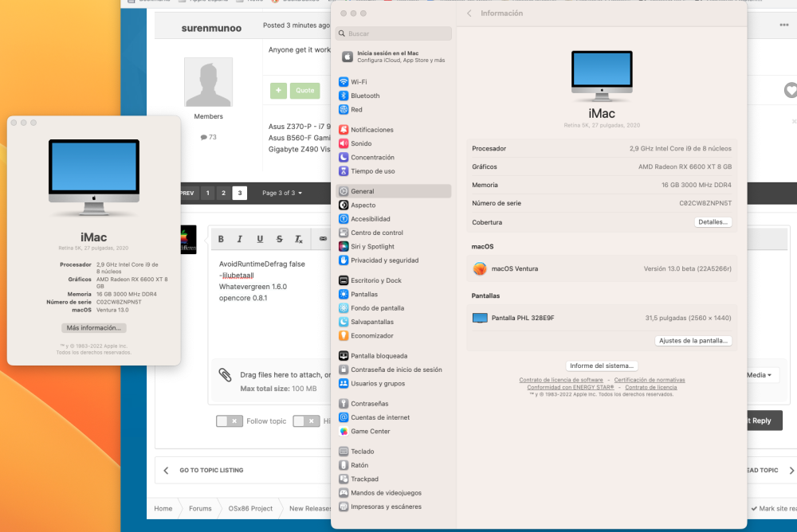
Task: Toggle strikethrough in forum editor
Action: [x=279, y=239]
